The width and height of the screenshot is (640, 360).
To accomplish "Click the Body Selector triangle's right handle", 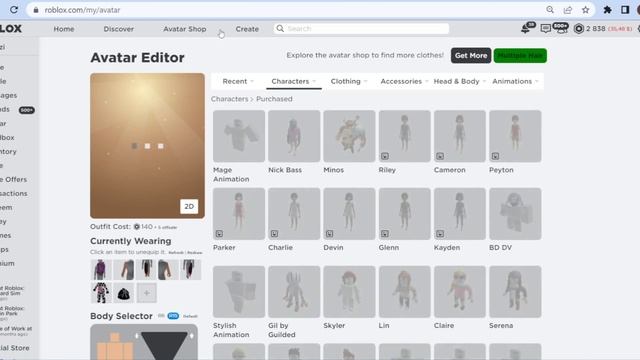I will [191, 336].
